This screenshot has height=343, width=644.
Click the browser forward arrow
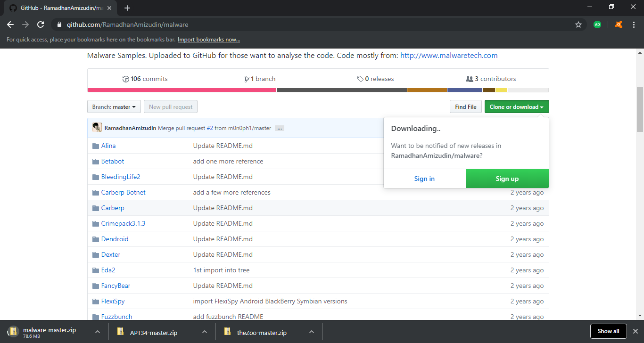coord(25,24)
